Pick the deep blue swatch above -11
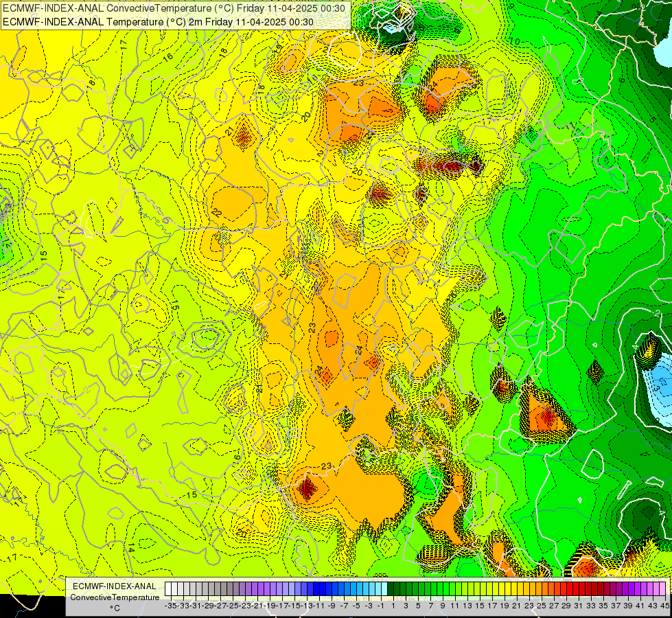 click(x=316, y=588)
